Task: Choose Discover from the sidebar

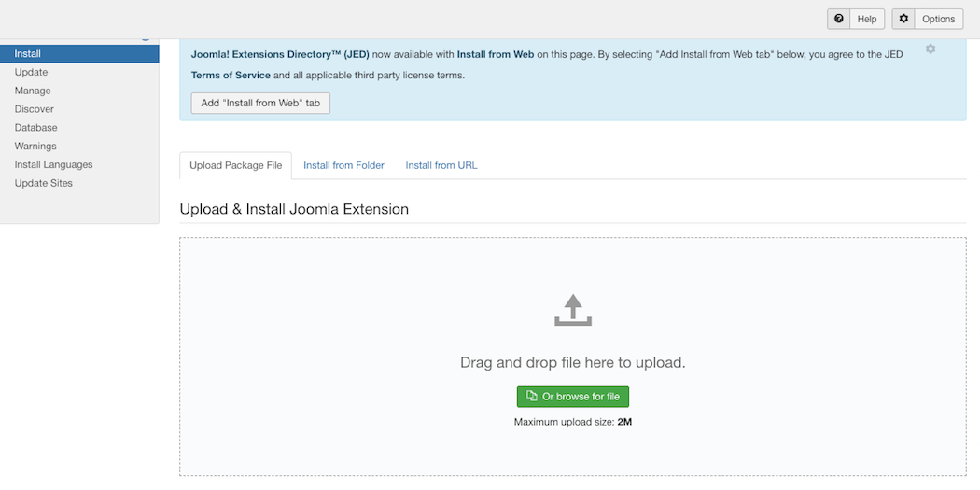Action: coord(35,109)
